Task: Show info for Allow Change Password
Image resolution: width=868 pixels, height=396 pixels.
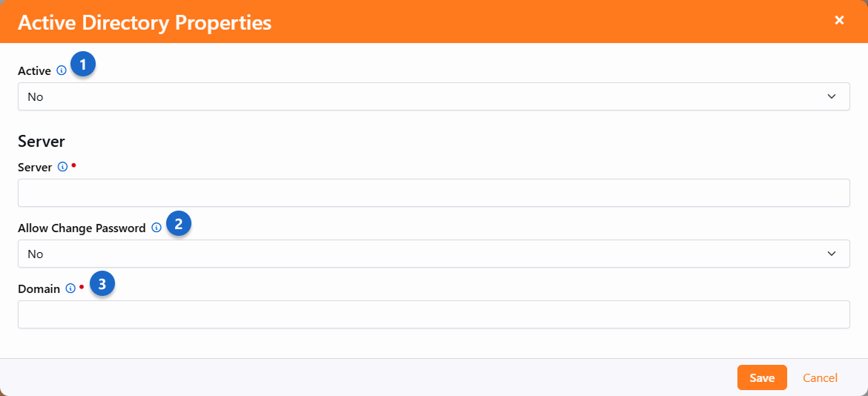Action: [x=157, y=228]
